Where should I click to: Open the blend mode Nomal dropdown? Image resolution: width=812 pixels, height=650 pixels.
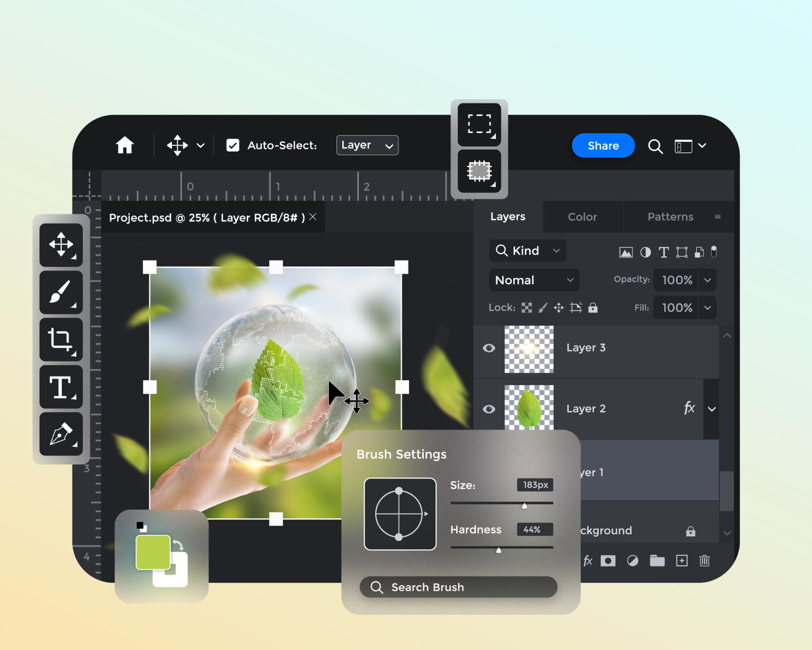click(x=534, y=280)
